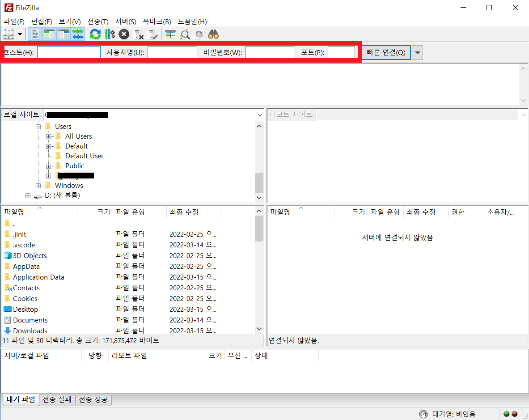The width and height of the screenshot is (529, 420).
Task: Click the 호스트(H) input field
Action: (69, 52)
